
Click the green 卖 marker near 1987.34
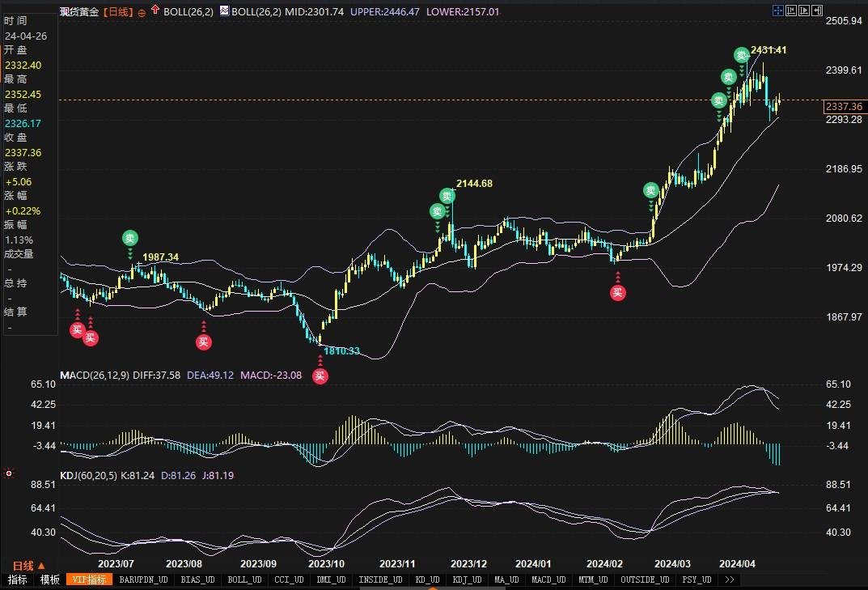click(130, 238)
